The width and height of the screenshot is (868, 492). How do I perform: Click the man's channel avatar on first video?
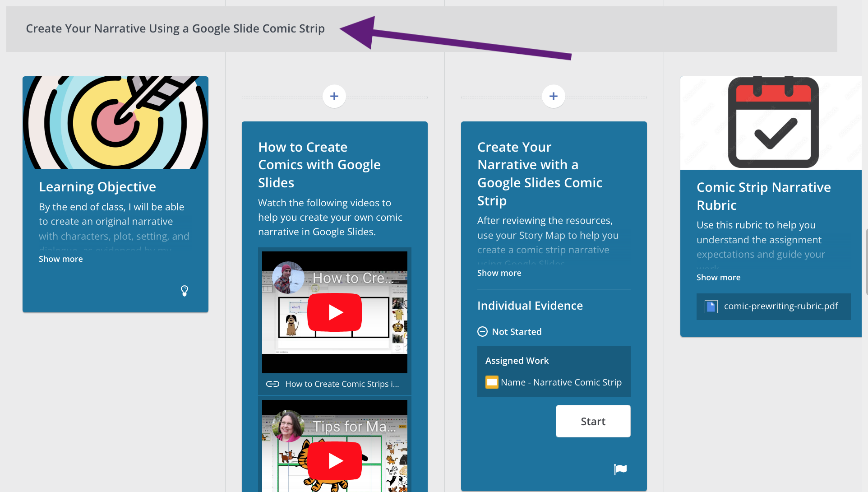tap(288, 278)
